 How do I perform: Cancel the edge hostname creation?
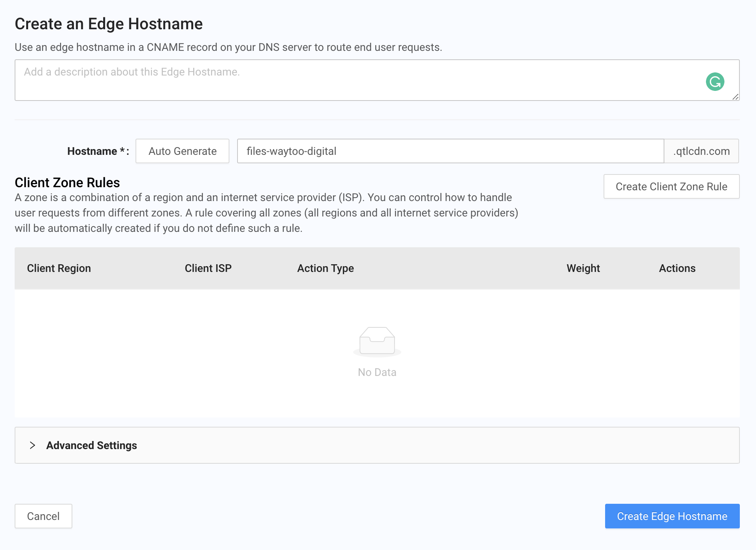click(43, 516)
